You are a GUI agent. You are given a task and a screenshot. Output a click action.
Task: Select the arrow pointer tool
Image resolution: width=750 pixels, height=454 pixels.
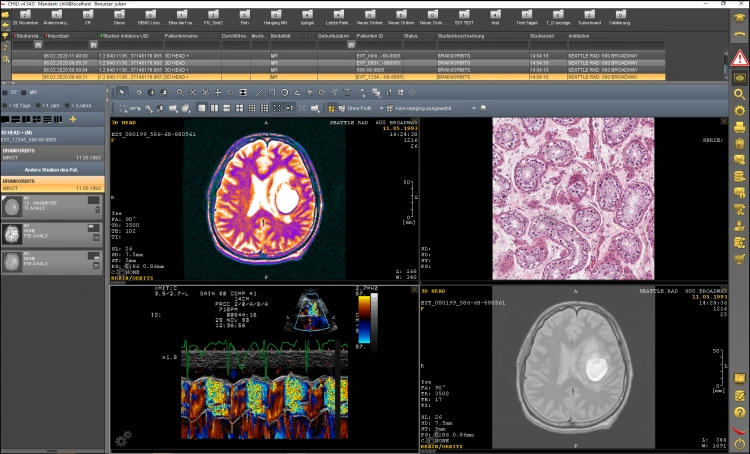click(122, 93)
